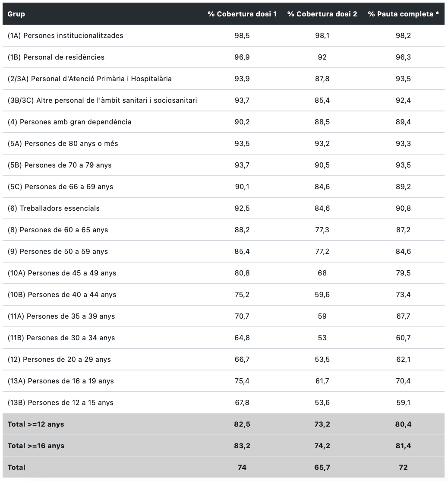Select the '(1B) Personal de residències' row label
This screenshot has height=481, width=448.
pyautogui.click(x=56, y=57)
